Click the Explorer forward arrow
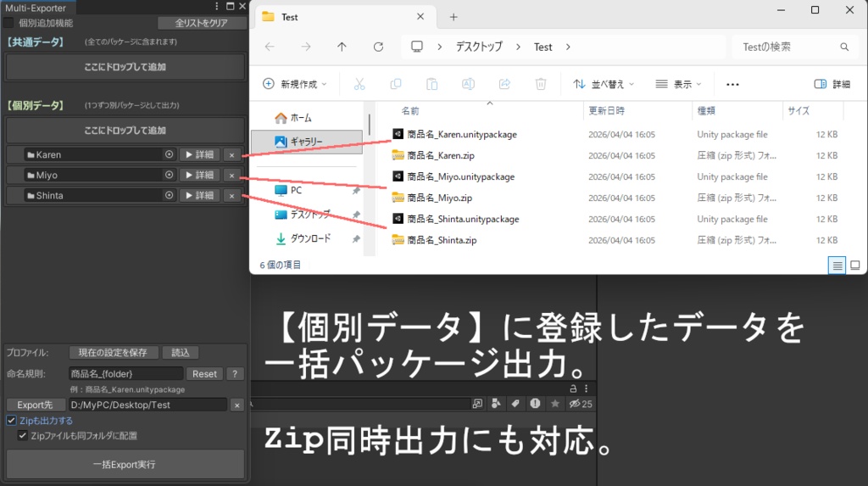868x486 pixels. pos(305,47)
